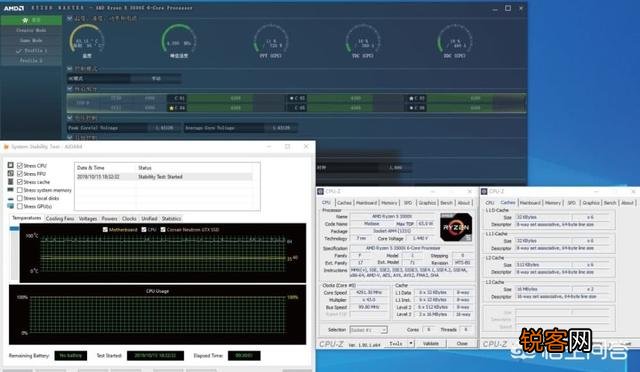Click the title icon of the right CPU-Z window
The image size is (640, 372).
point(484,191)
